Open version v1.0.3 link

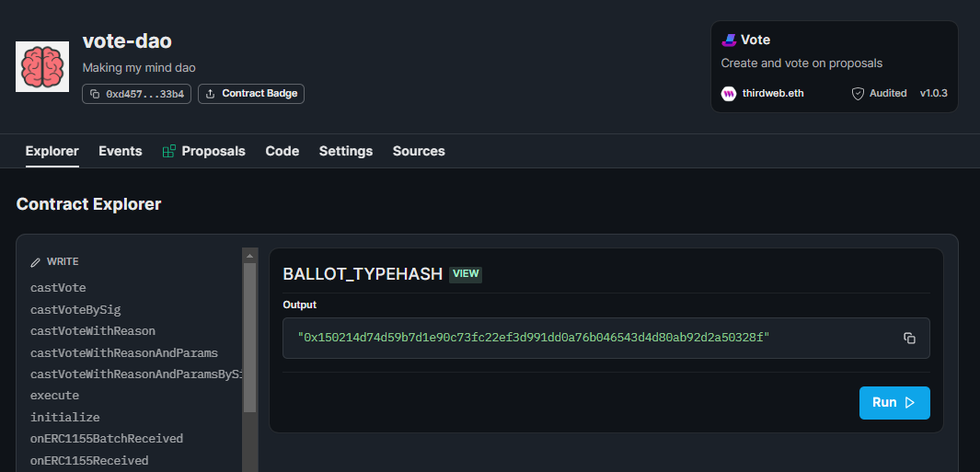click(934, 93)
